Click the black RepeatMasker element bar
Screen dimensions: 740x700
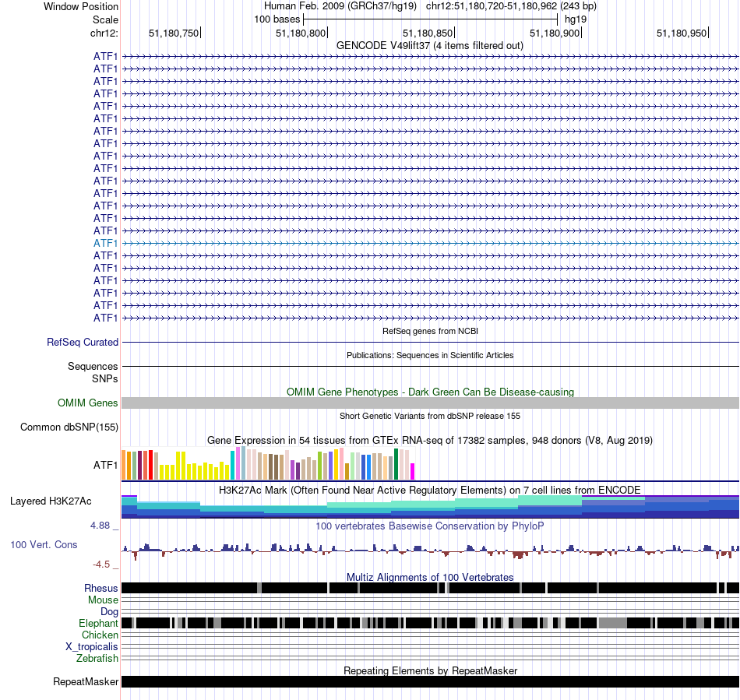(x=430, y=681)
